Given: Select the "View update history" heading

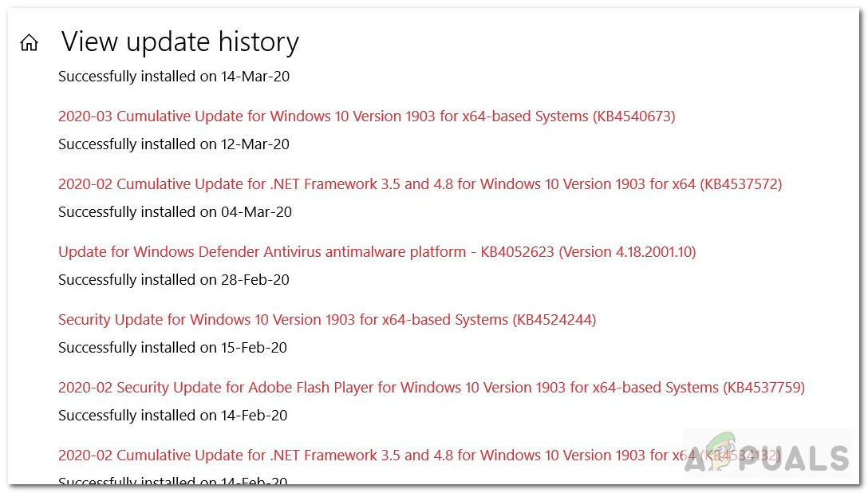Looking at the screenshot, I should pos(180,42).
